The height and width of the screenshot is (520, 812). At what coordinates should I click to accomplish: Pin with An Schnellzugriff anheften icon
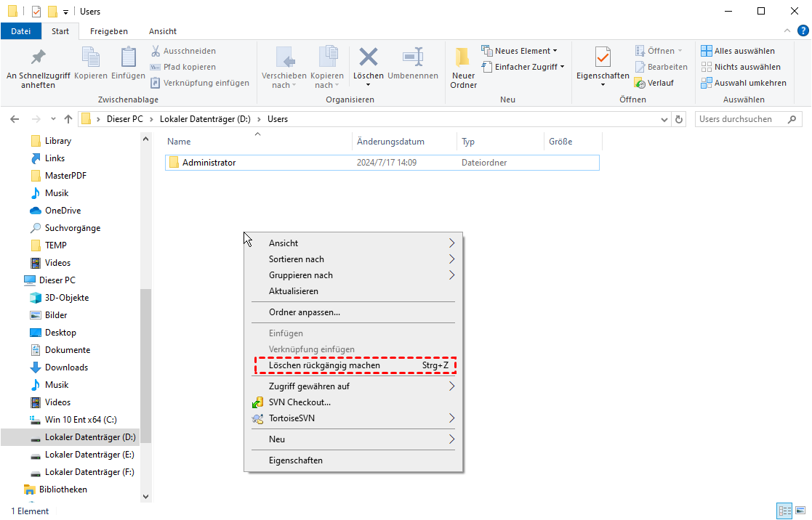(38, 58)
